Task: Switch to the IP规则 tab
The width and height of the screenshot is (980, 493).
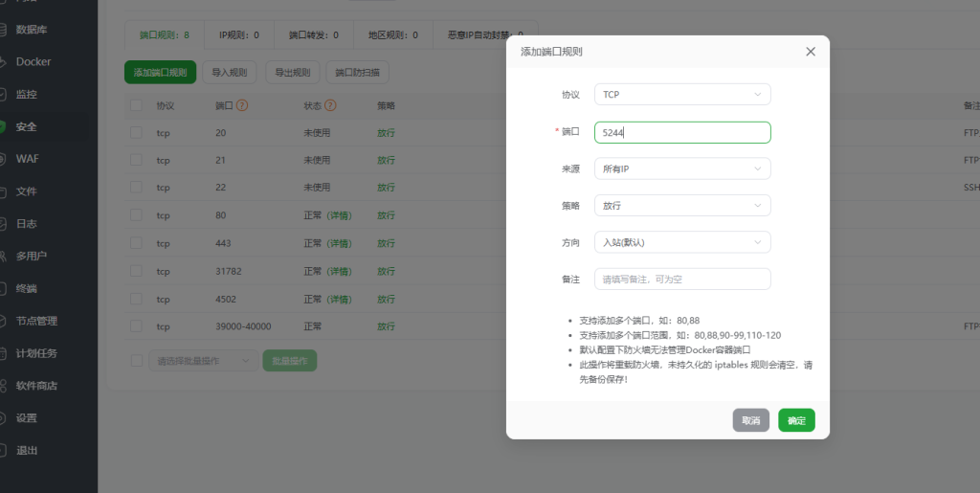Action: (239, 35)
